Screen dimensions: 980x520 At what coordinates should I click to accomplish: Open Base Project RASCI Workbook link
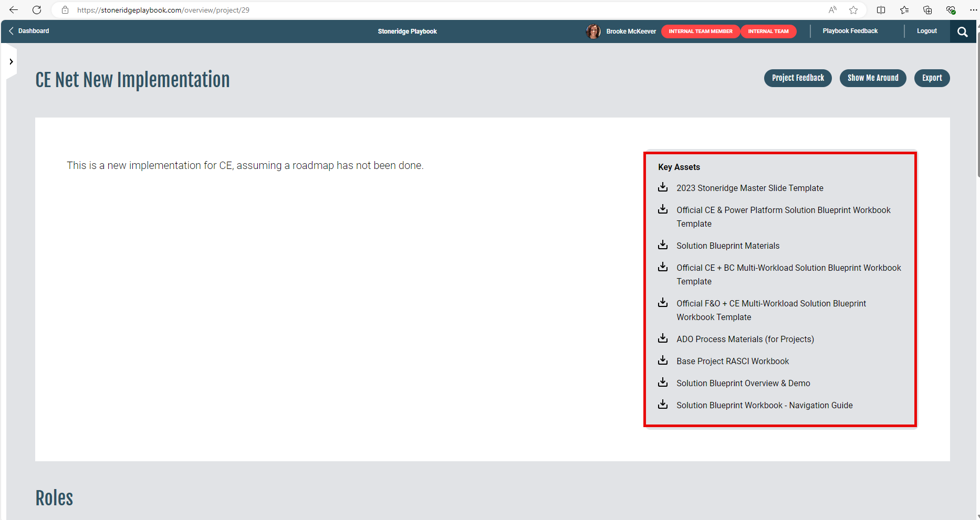(x=733, y=361)
